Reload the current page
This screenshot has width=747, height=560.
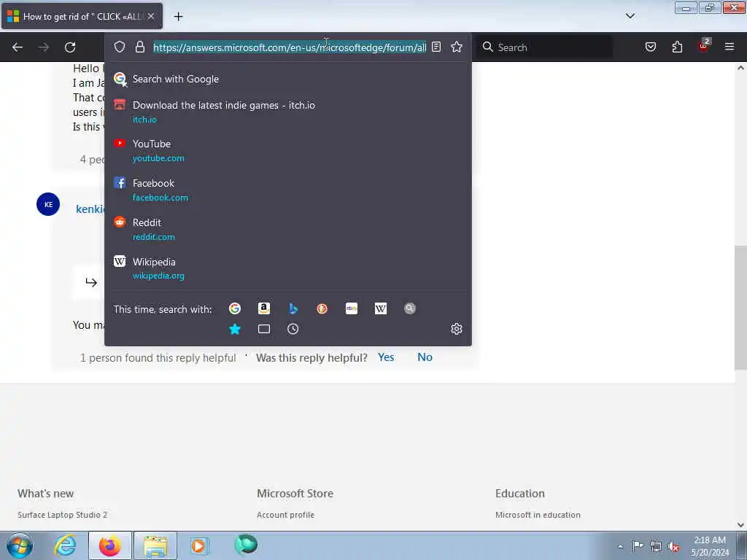(x=70, y=47)
